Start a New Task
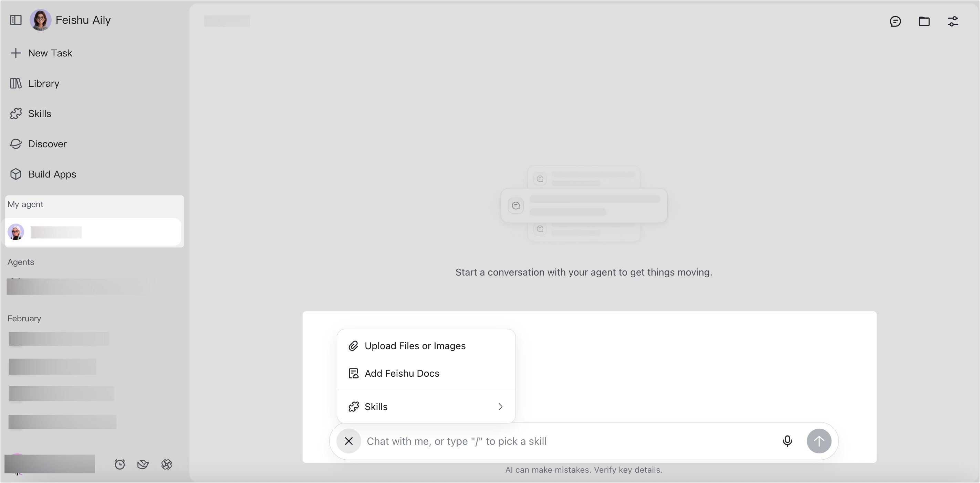This screenshot has height=483, width=980. tap(42, 53)
